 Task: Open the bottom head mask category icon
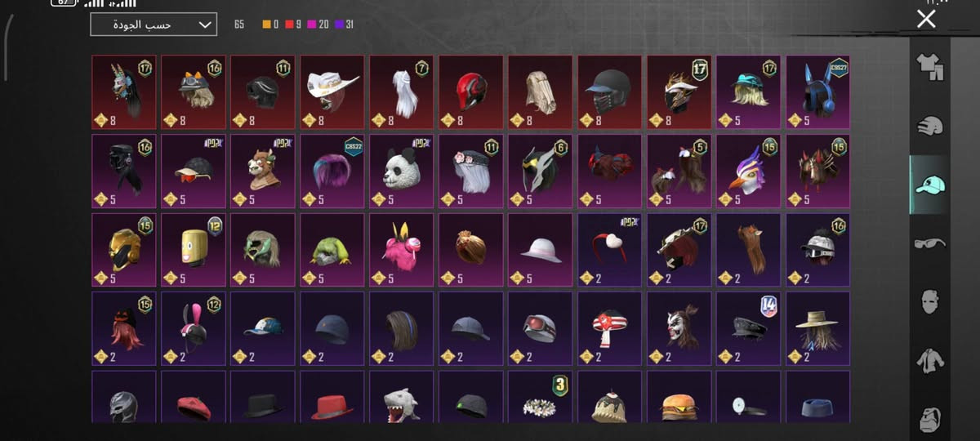click(x=929, y=417)
